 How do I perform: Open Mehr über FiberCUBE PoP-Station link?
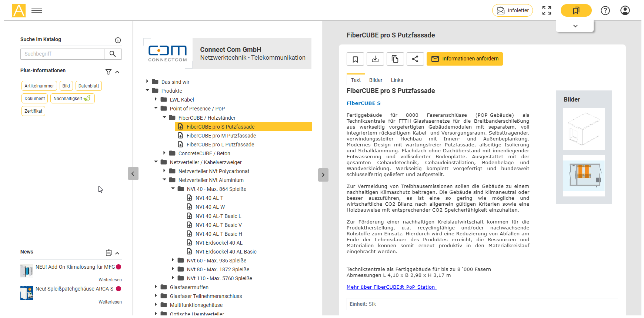(x=391, y=287)
